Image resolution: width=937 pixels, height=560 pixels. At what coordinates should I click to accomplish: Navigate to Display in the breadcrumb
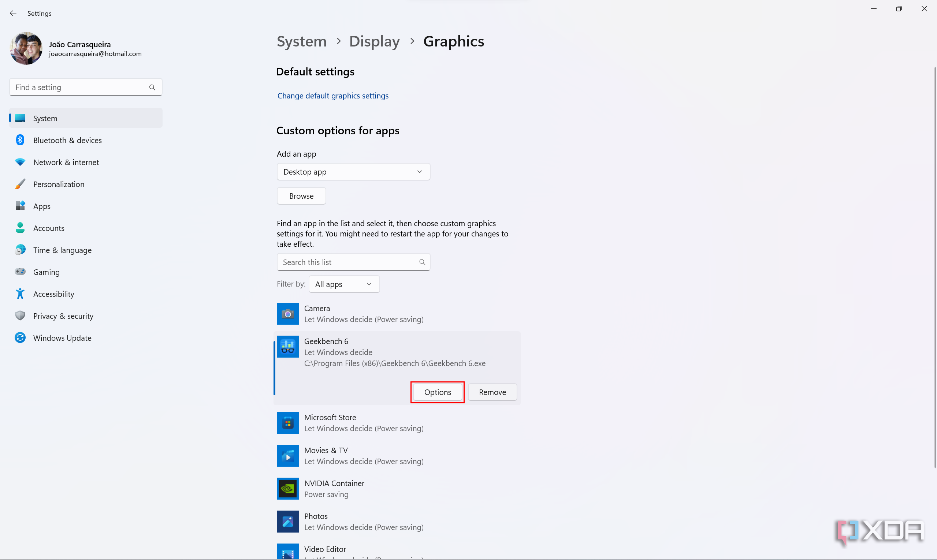click(x=374, y=41)
